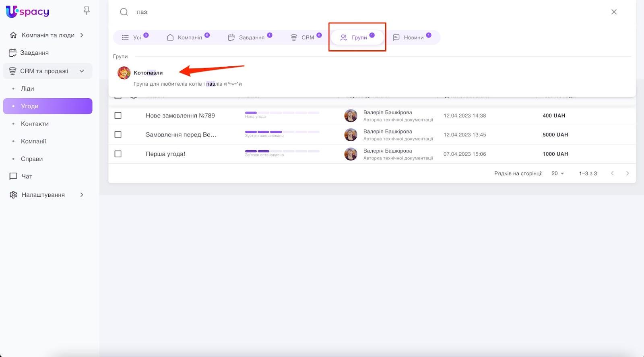Click the settings gear icon in sidebar
644x357 pixels.
13,195
